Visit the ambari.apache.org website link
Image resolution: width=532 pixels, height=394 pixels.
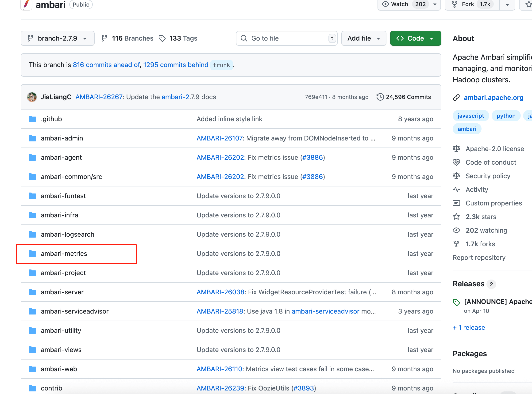[x=494, y=98]
